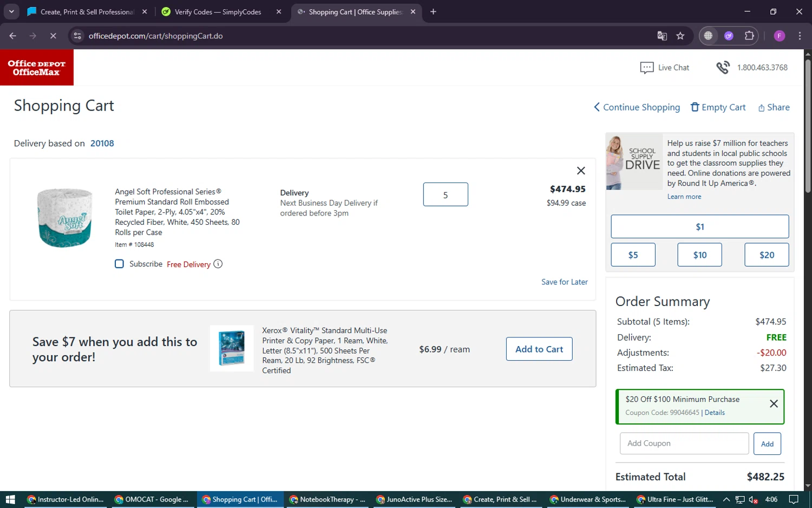This screenshot has height=508, width=812.
Task: Click the purple extension icon in toolbar
Action: tap(729, 36)
